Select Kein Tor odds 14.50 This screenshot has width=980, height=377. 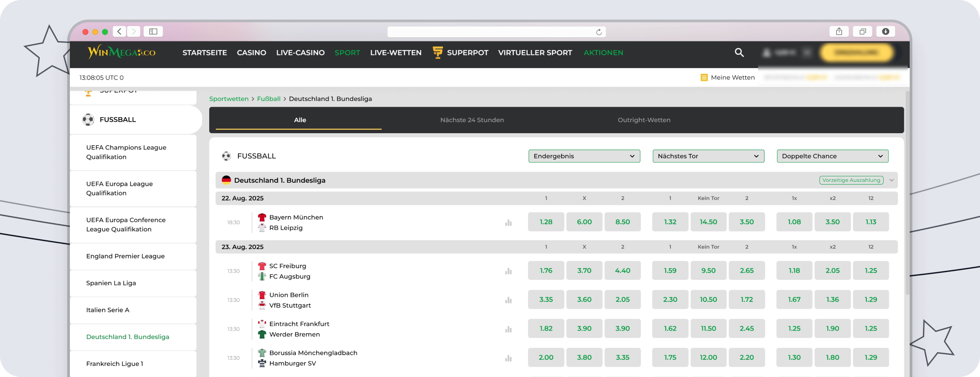pyautogui.click(x=708, y=222)
